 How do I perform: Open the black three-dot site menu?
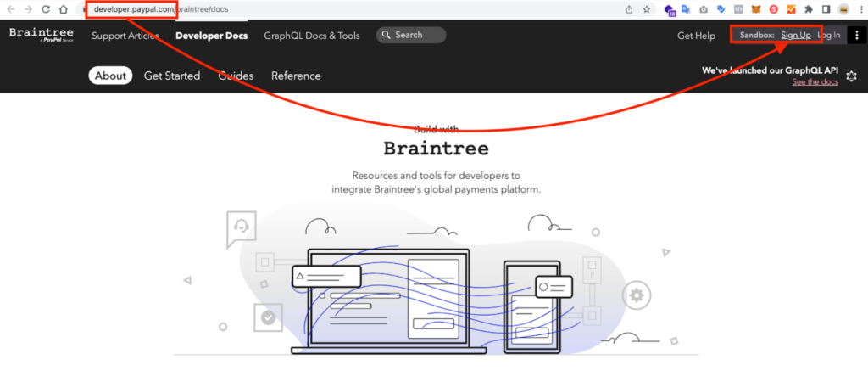857,35
